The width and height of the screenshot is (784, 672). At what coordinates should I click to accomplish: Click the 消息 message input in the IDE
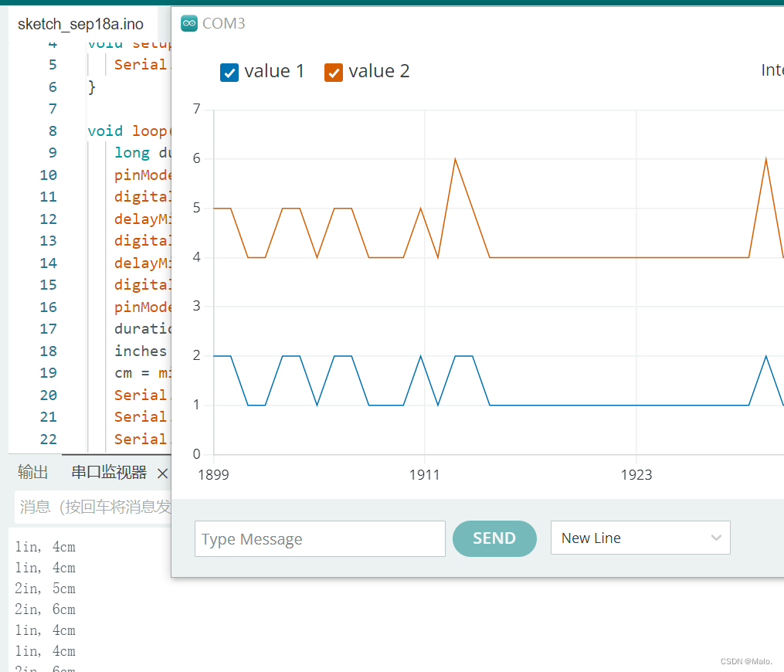tap(85, 507)
